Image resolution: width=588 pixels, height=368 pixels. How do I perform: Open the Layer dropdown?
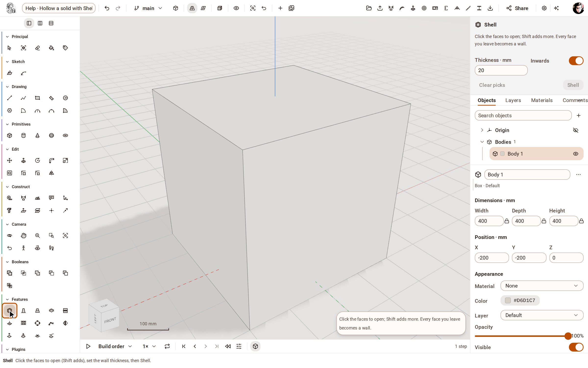click(542, 315)
